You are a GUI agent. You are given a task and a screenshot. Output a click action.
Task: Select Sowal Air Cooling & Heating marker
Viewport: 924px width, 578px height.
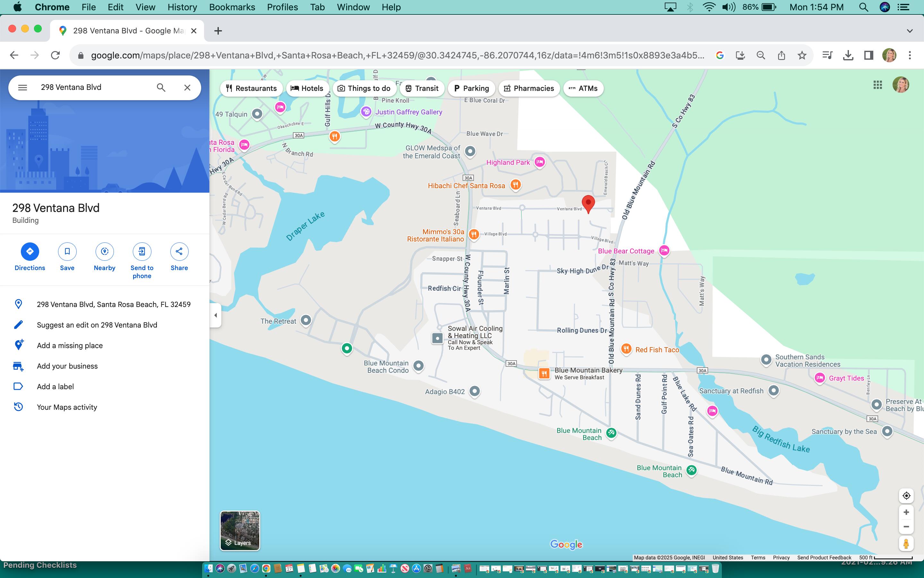click(437, 338)
